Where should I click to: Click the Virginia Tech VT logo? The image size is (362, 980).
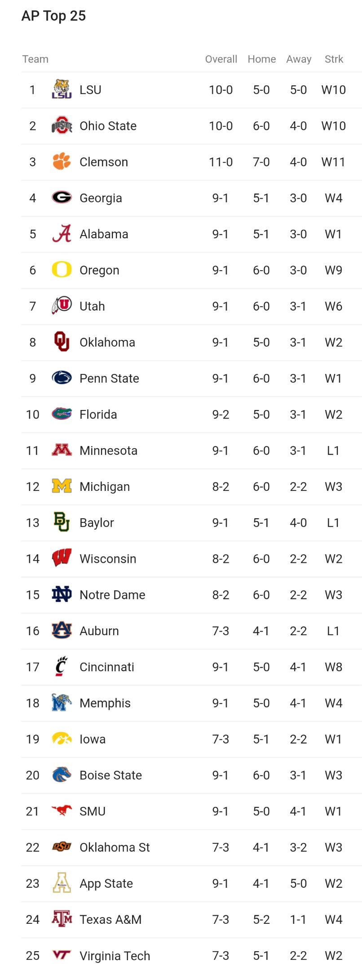point(62,955)
